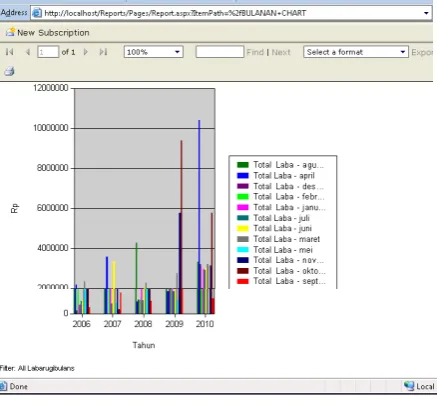Click the Done status bar icon
Viewport: 437px width, 406px height.
[3, 386]
